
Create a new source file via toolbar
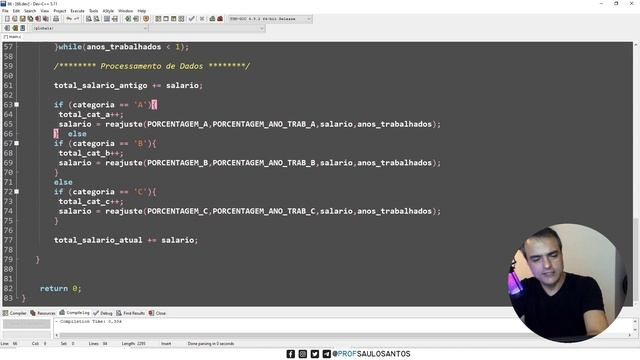(7, 19)
